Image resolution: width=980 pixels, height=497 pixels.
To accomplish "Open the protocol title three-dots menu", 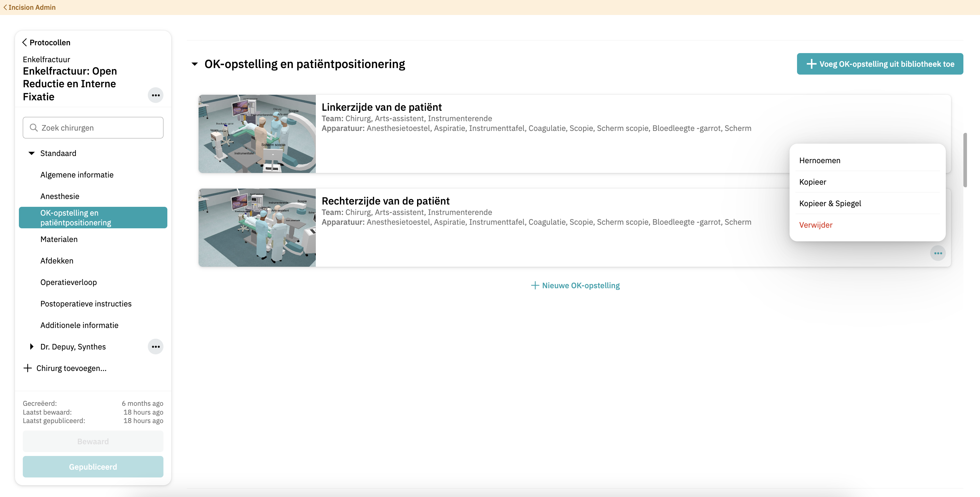I will (x=155, y=95).
